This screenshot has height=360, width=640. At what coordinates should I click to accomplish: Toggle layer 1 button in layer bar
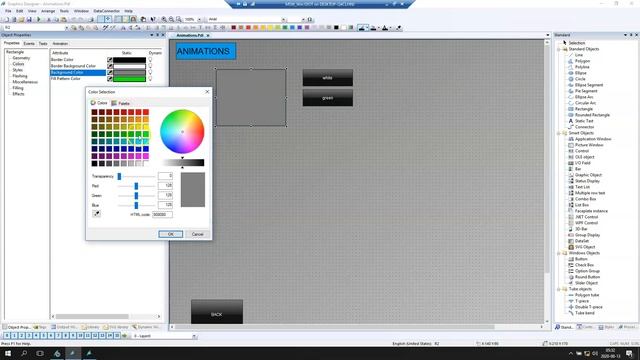(x=14, y=336)
